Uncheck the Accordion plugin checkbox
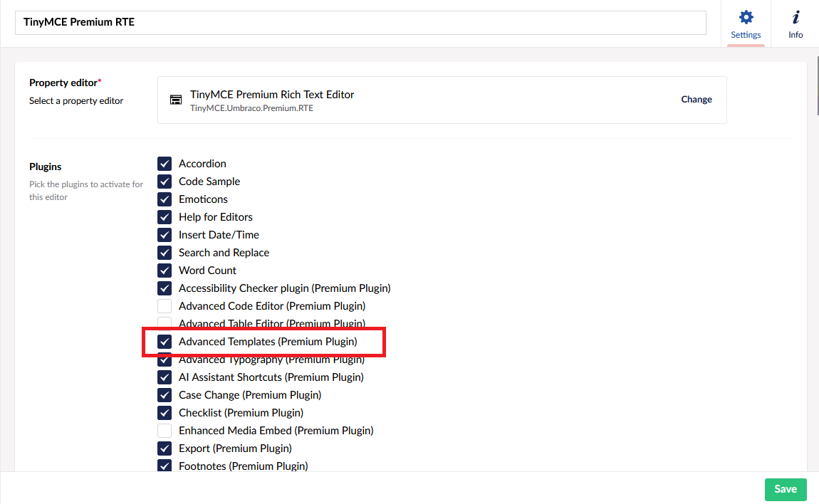819x504 pixels. (165, 164)
